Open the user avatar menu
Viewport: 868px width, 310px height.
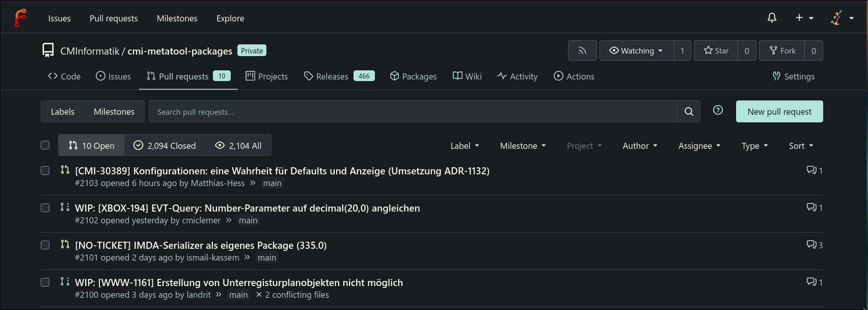(843, 18)
